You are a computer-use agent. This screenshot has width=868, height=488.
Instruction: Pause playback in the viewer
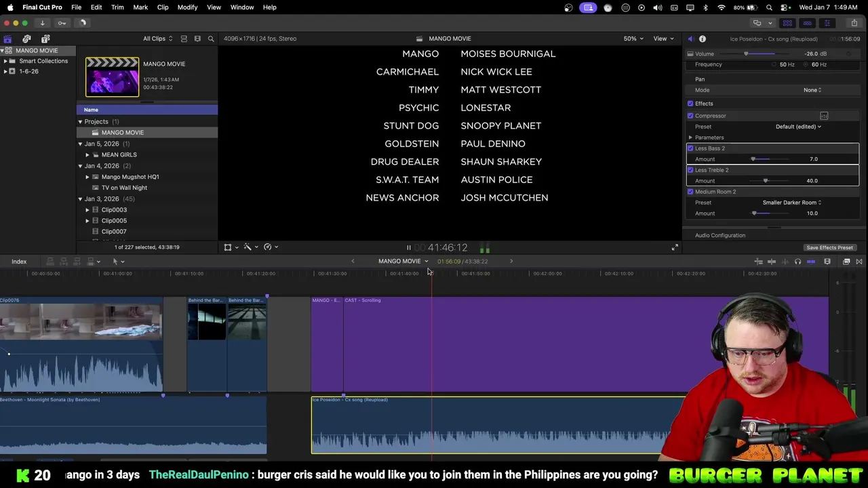click(408, 248)
